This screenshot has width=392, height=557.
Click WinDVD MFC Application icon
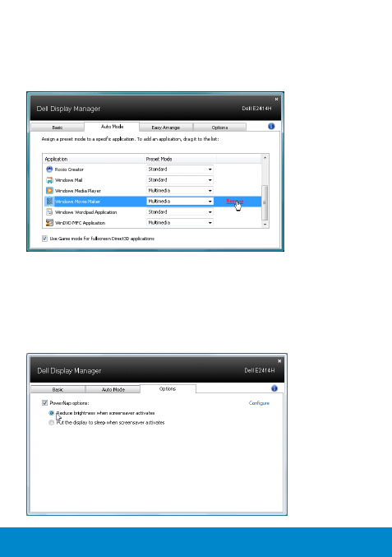[49, 223]
